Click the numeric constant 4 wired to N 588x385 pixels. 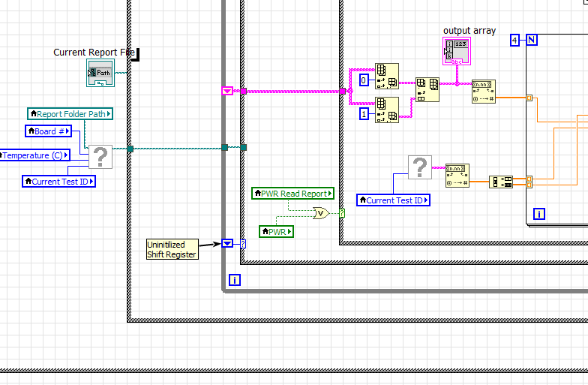(x=514, y=41)
